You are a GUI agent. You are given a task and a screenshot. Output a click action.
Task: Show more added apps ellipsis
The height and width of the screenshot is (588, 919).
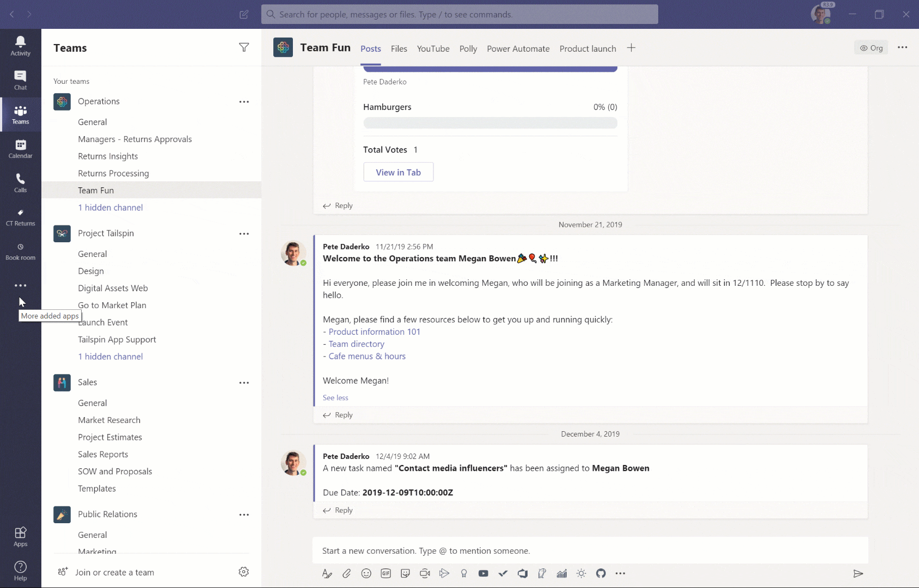point(20,285)
